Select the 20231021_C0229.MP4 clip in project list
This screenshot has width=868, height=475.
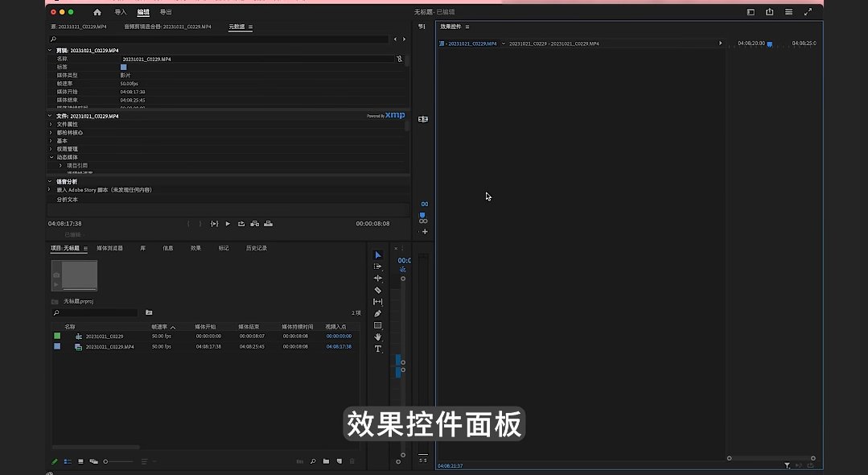tap(109, 346)
